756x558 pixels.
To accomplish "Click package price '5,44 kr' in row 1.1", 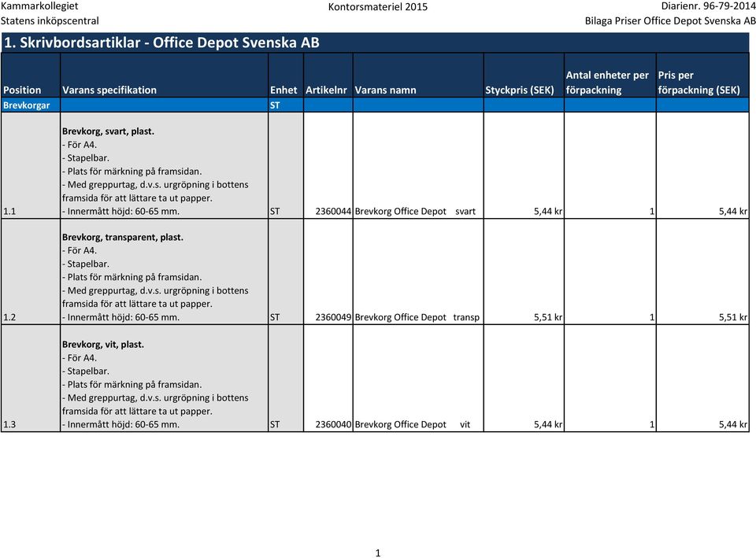I will (733, 211).
